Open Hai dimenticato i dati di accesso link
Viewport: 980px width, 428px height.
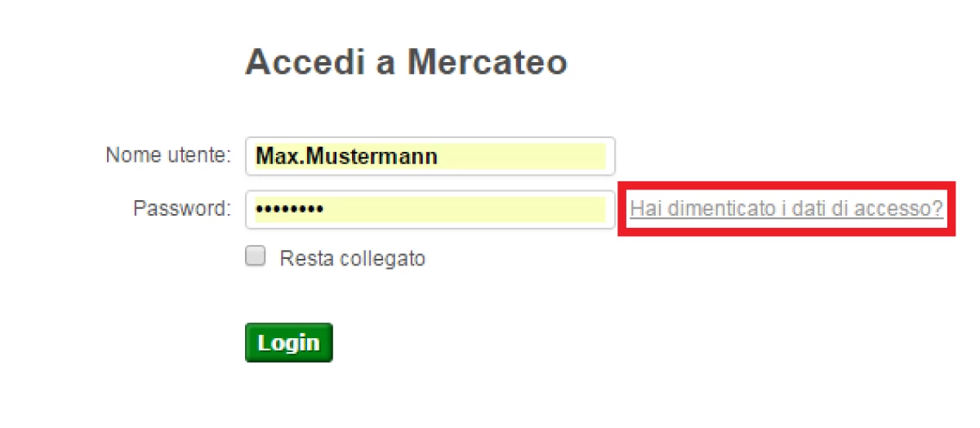coord(786,209)
